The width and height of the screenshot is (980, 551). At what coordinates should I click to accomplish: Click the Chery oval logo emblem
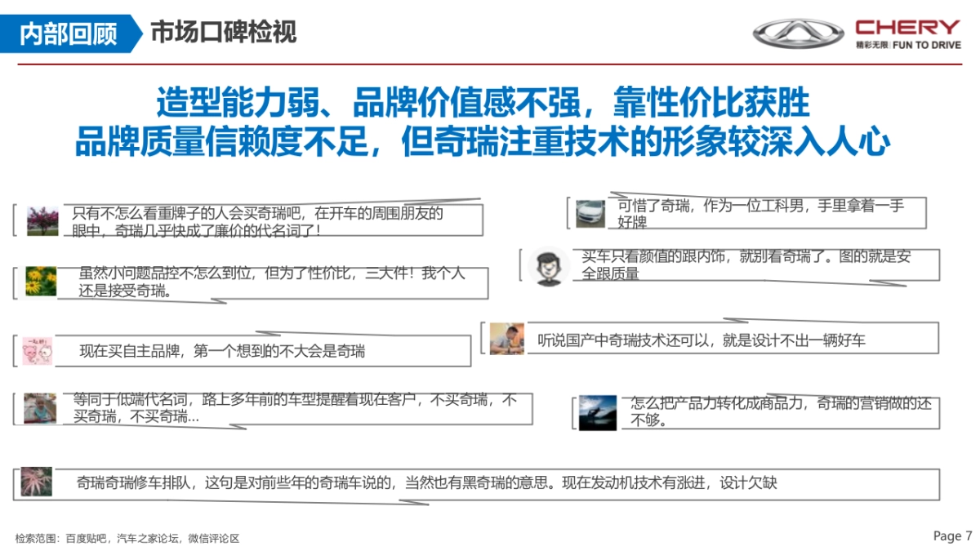[798, 33]
